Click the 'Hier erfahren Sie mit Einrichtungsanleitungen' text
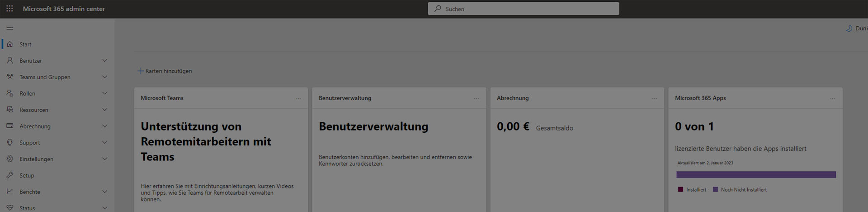This screenshot has height=212, width=868. (217, 193)
